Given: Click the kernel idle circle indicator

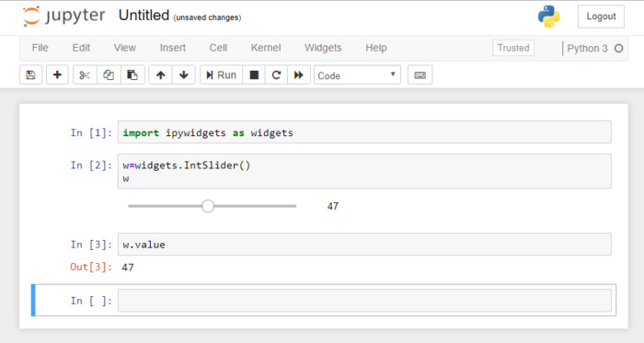Looking at the screenshot, I should click(618, 49).
